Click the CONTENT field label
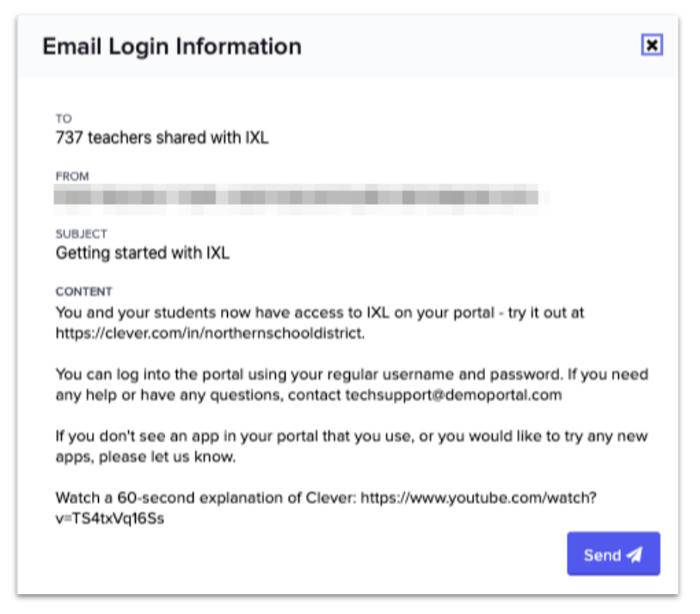Screen dimensions: 700x614 [x=84, y=292]
